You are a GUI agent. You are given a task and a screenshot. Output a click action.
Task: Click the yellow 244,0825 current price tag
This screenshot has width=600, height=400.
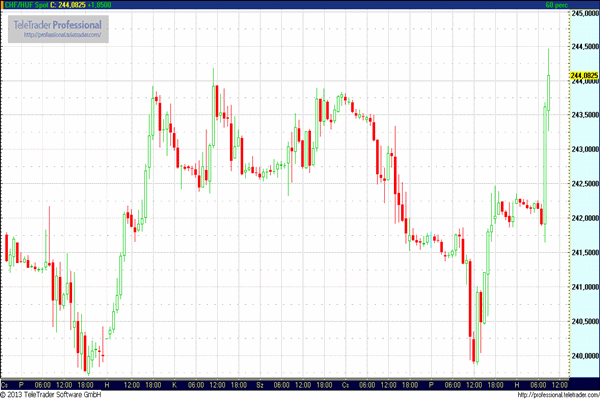point(583,75)
